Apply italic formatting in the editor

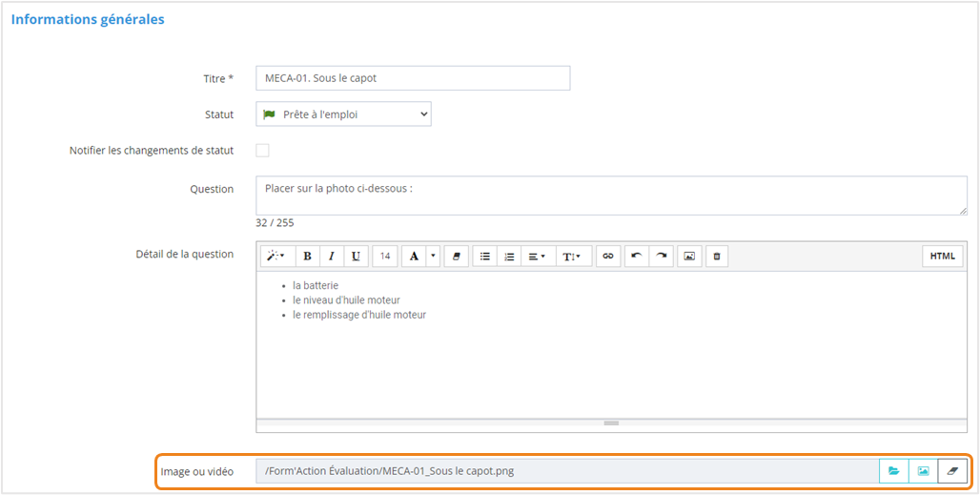click(x=332, y=256)
